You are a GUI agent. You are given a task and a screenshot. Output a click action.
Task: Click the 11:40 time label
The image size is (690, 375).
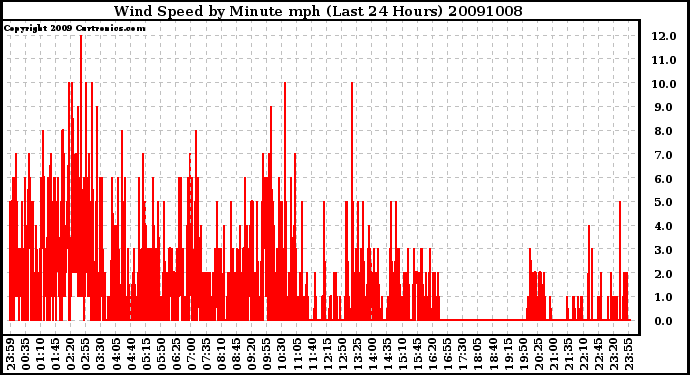pos(312,355)
